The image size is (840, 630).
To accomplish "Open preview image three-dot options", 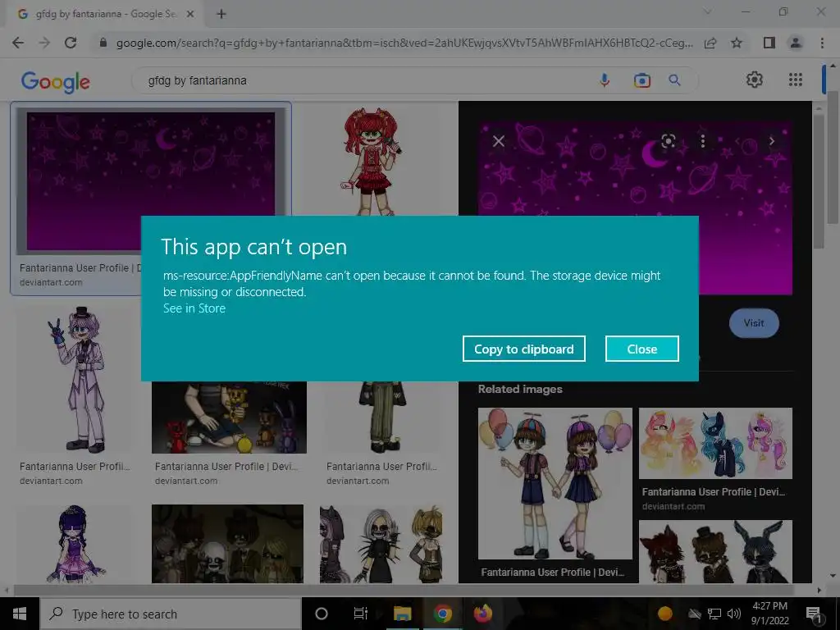I will coord(703,141).
